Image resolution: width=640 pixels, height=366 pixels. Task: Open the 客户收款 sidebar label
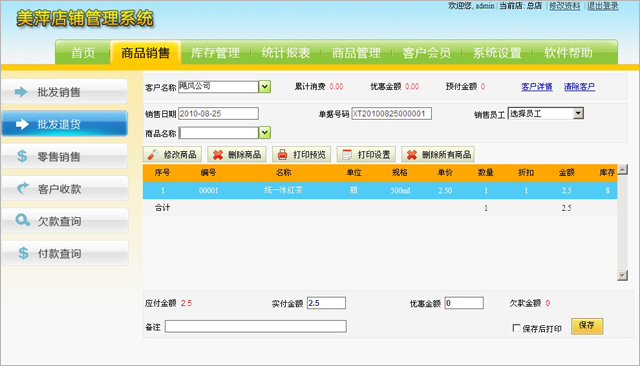(x=60, y=189)
